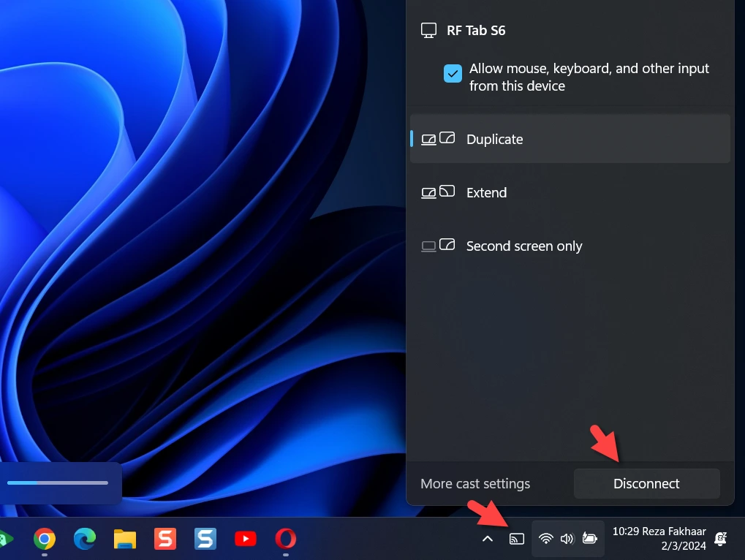Open the clock showing 10:29 and 2/3/2024

pos(659,539)
